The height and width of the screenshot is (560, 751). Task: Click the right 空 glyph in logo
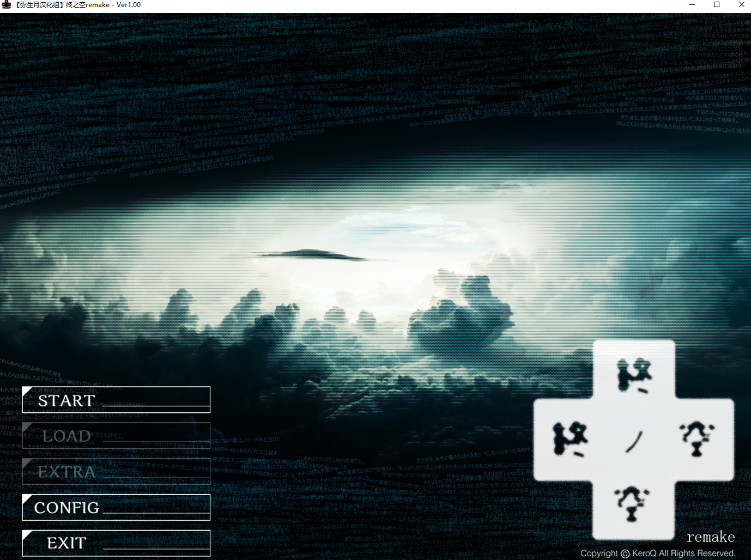coord(697,438)
